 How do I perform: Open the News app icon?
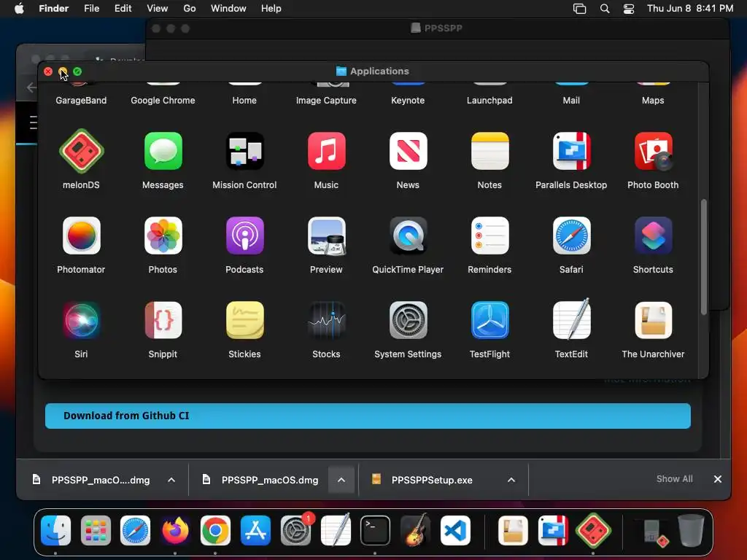[x=408, y=151]
